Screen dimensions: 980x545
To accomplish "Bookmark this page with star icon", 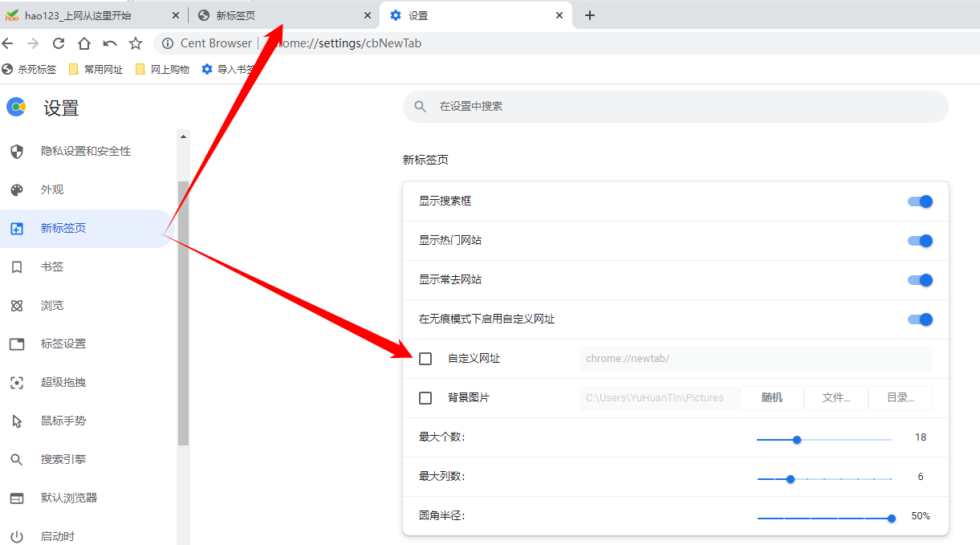I will [136, 43].
